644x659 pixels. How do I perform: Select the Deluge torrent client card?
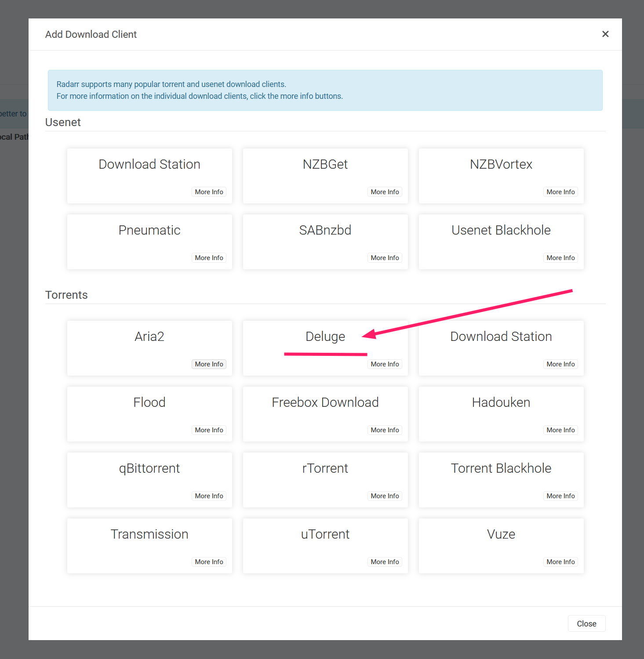pyautogui.click(x=325, y=337)
